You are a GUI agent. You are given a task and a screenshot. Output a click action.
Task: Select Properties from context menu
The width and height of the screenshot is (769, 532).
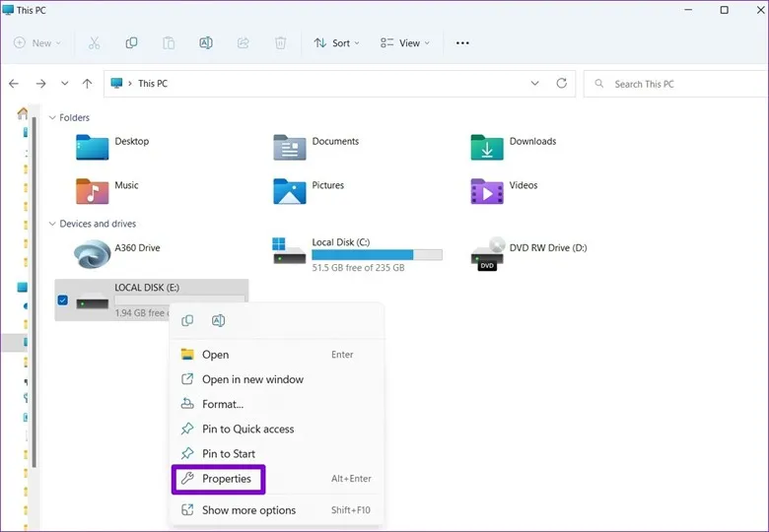tap(226, 479)
